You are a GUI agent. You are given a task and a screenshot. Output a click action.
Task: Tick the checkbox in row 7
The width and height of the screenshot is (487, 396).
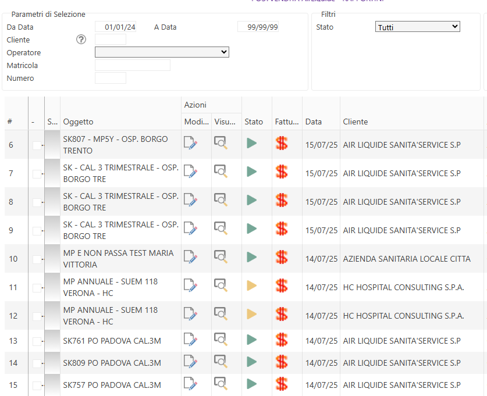pyautogui.click(x=37, y=174)
